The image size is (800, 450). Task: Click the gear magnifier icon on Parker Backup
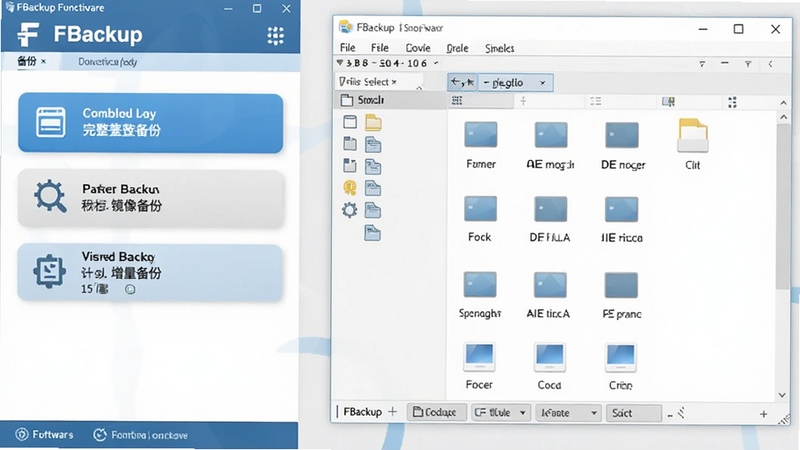click(x=50, y=196)
